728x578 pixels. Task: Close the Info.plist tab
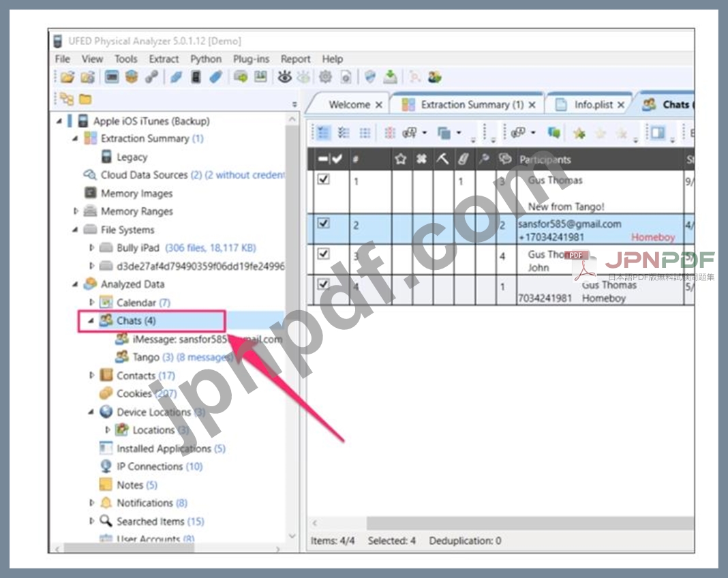click(x=621, y=105)
